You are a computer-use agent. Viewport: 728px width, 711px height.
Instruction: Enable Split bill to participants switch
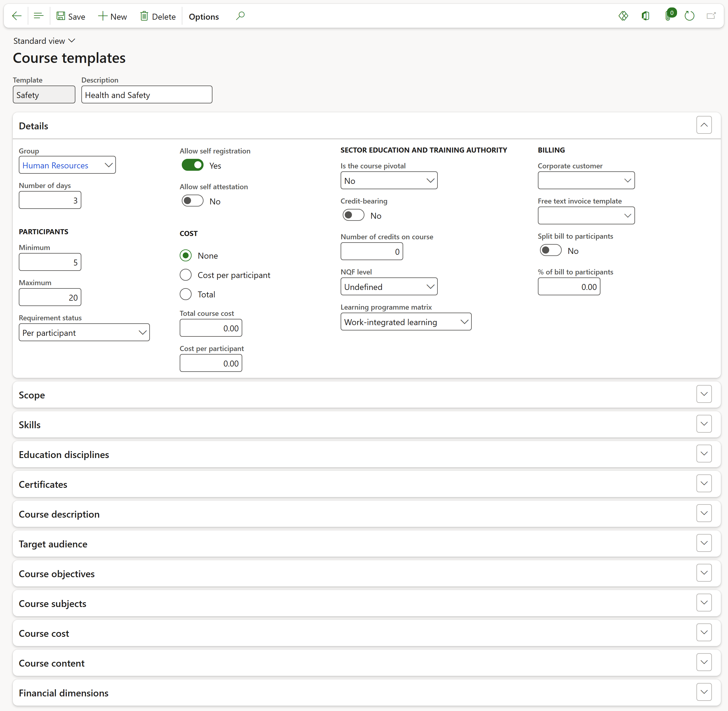point(550,250)
